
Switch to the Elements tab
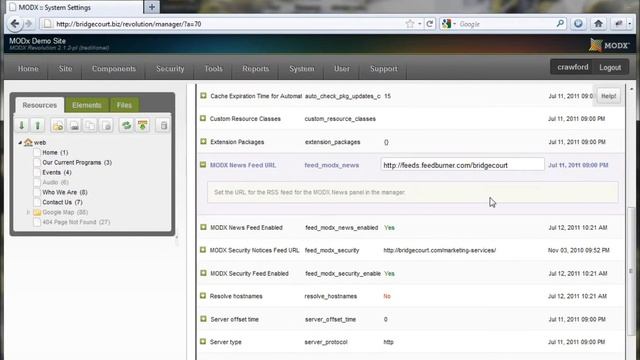pos(87,105)
